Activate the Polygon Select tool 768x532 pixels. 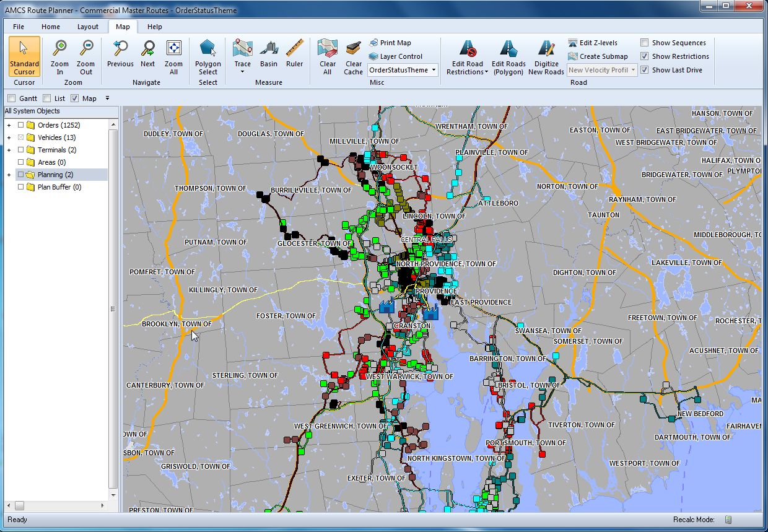[208, 57]
